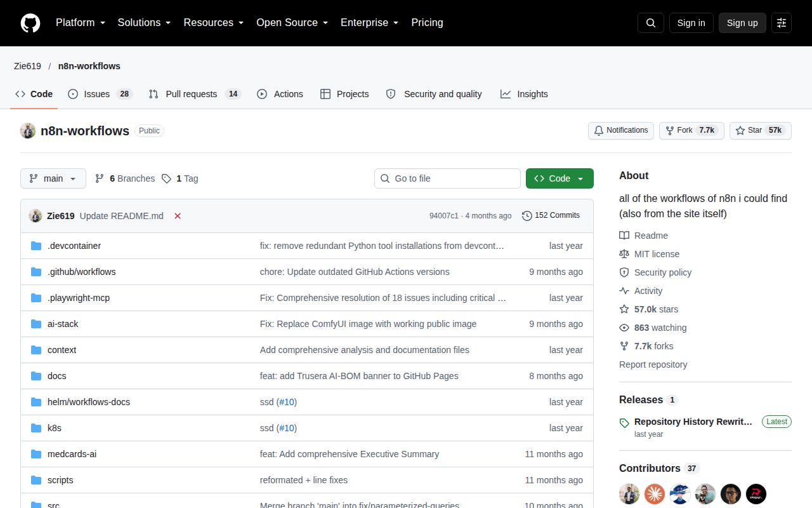Screen dimensions: 812x508
Task: Open the Zie619 owner breadcrumb link
Action: [27, 66]
